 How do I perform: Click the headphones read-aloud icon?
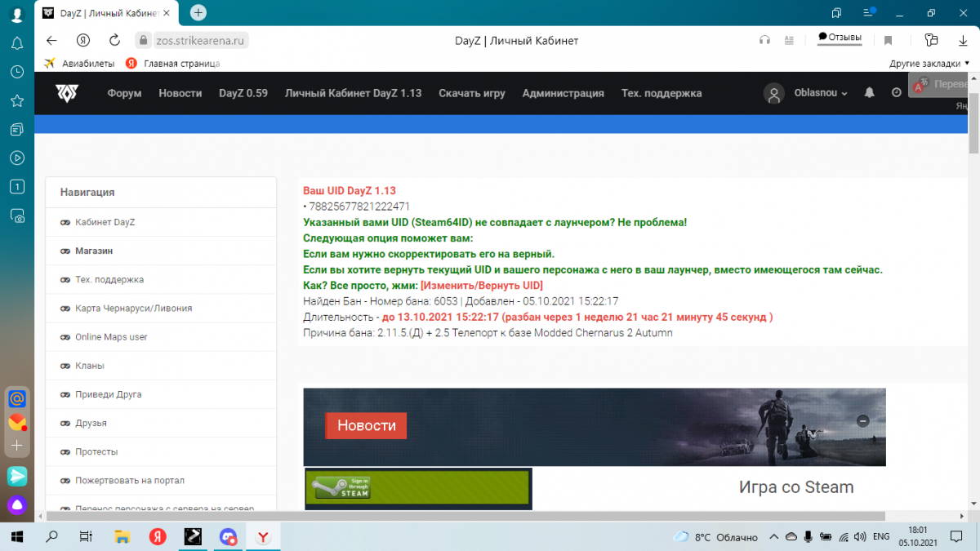pyautogui.click(x=765, y=40)
